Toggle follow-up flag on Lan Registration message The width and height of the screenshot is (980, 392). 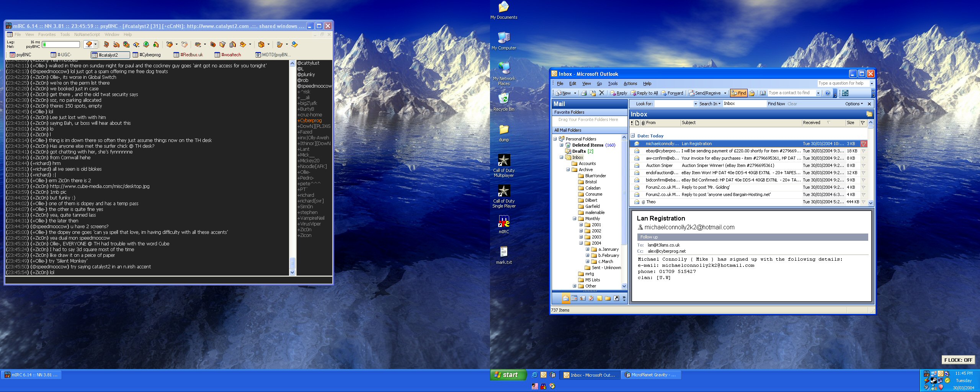[864, 144]
